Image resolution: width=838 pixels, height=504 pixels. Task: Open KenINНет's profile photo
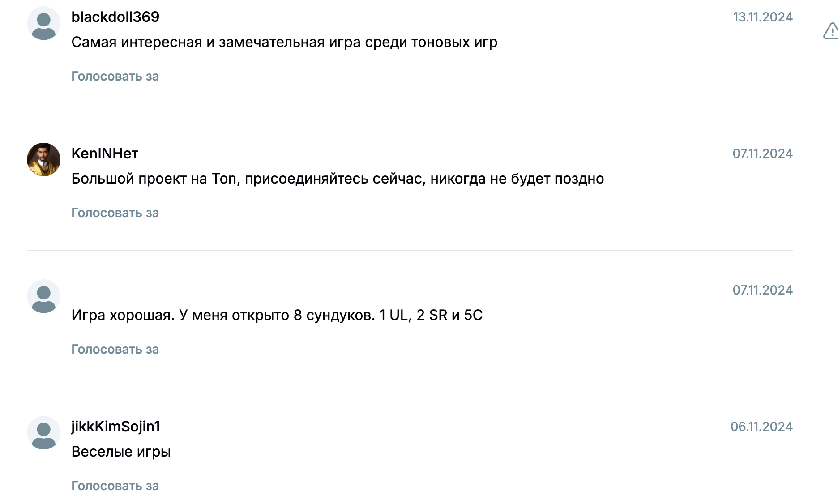pyautogui.click(x=43, y=160)
